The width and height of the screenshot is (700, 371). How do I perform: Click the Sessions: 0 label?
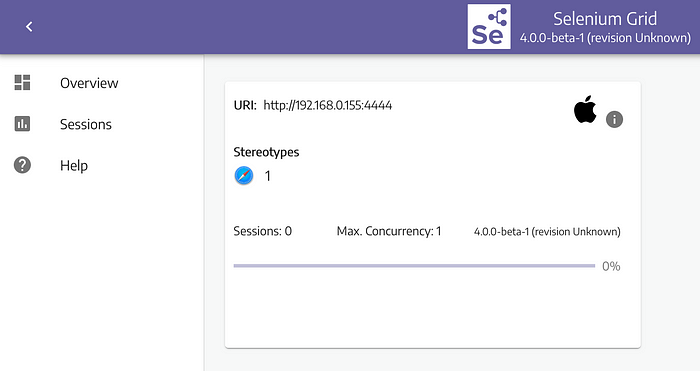click(x=262, y=231)
